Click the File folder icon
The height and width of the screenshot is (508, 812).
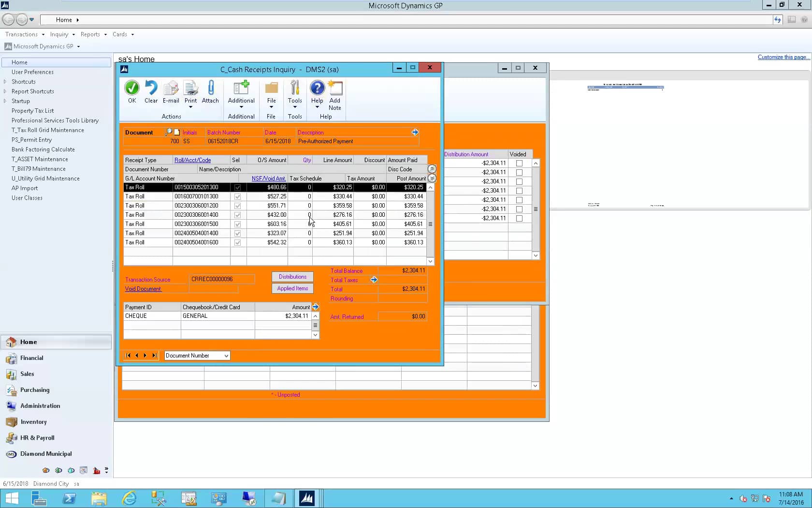271,88
